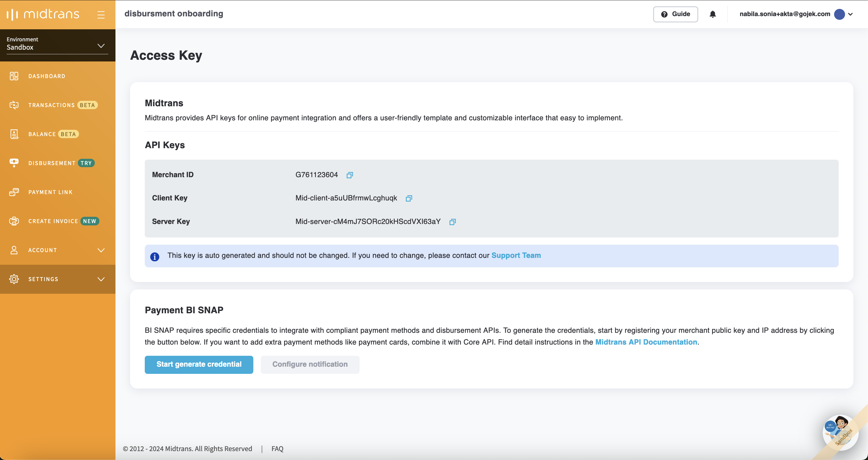Click the Dashboard grid icon

14,76
